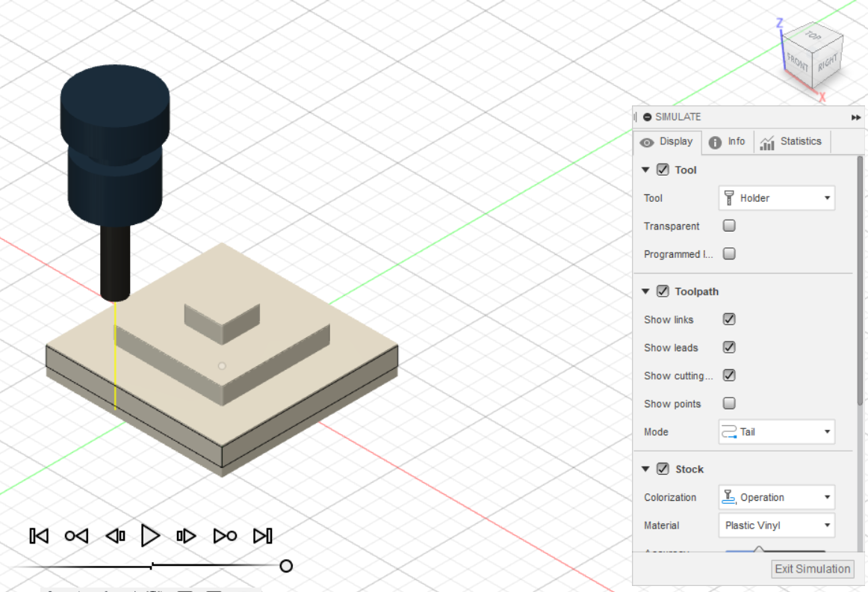Enable Show points checkbox
The height and width of the screenshot is (592, 868).
click(x=729, y=403)
